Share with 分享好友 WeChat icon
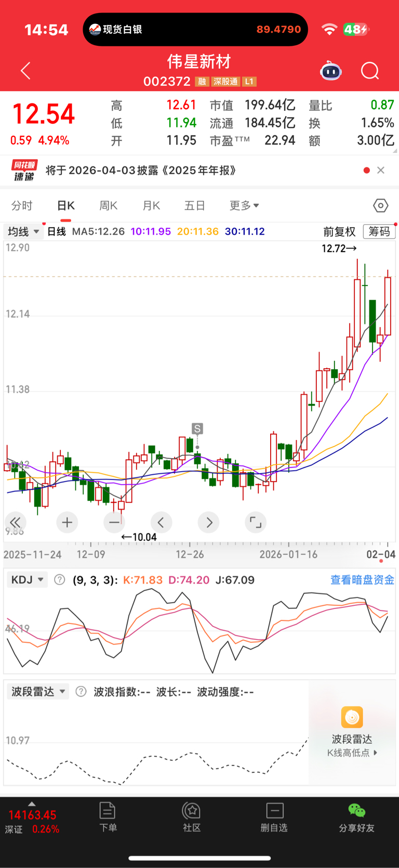Screen dimensions: 399x868 pos(356,817)
